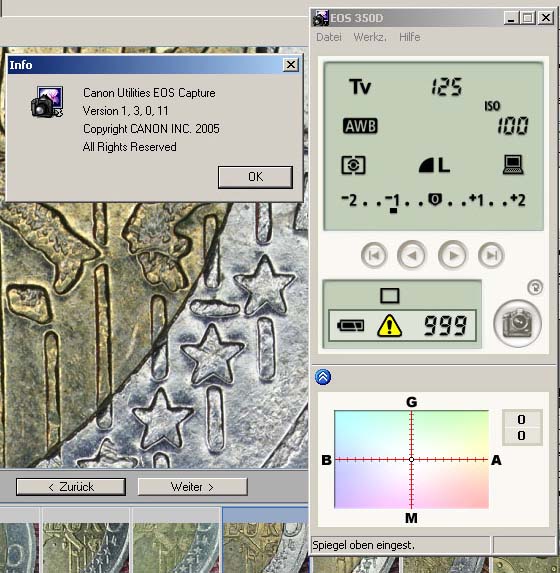Select the blue-highlighted coin thumbnail
The height and width of the screenshot is (573, 560).
coord(265,540)
